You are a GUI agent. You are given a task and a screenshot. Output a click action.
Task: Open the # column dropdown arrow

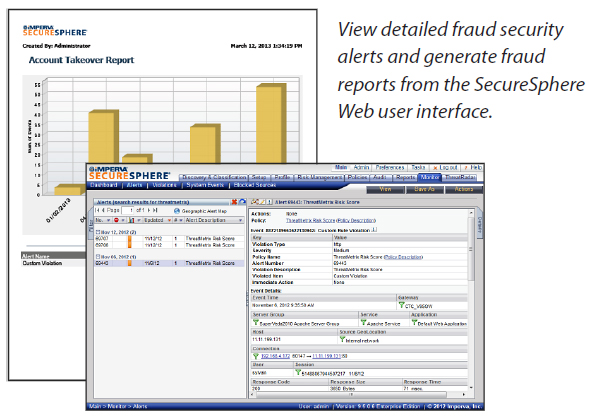(181, 220)
